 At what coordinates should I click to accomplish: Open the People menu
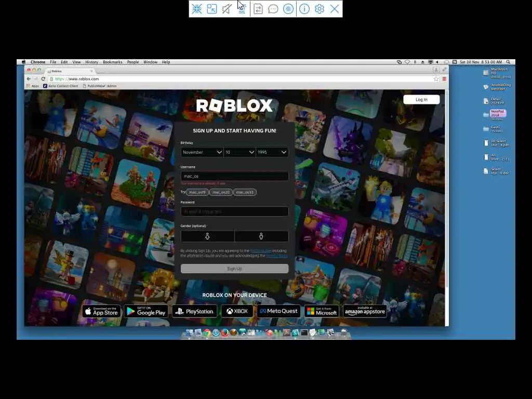(133, 62)
